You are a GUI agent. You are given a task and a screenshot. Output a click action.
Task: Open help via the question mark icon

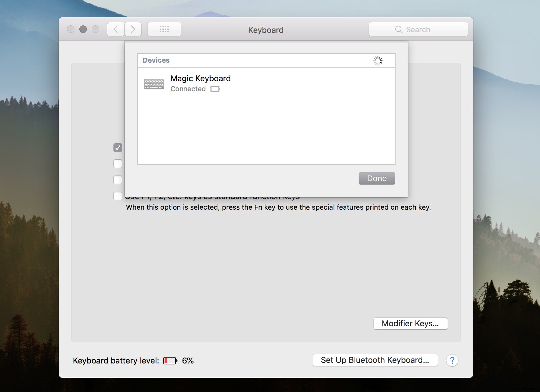click(453, 360)
